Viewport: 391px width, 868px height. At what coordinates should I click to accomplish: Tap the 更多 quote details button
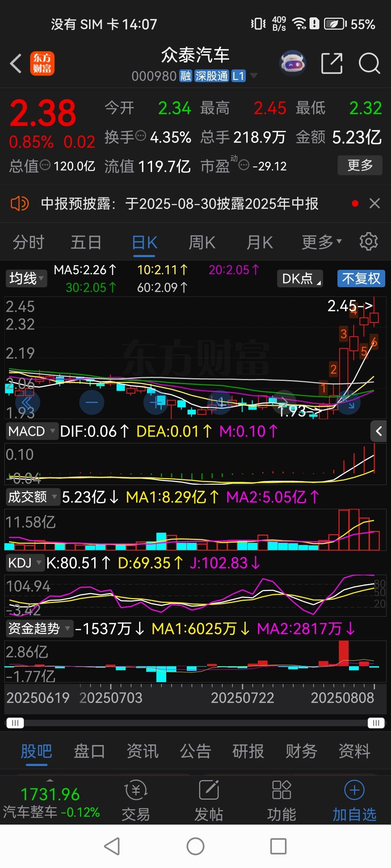(x=360, y=165)
